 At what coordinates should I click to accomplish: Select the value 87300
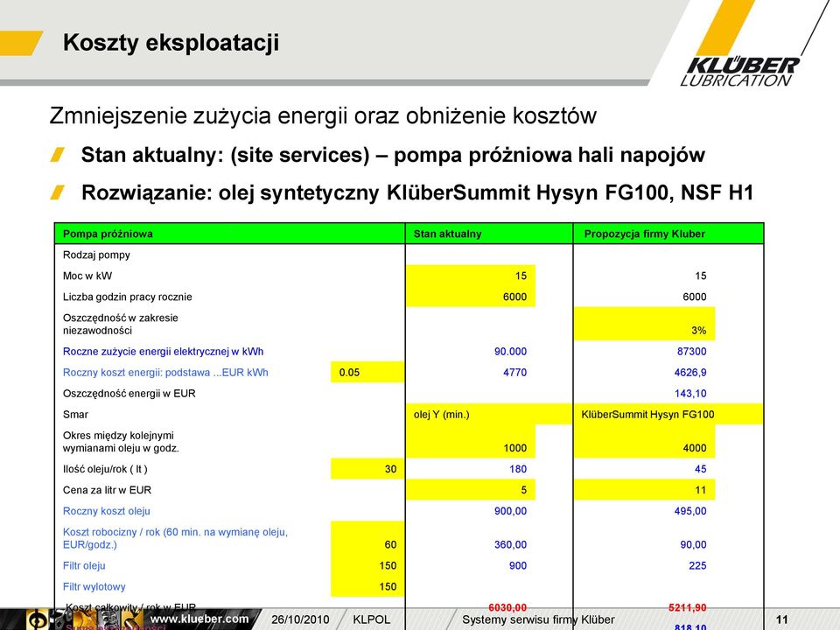691,352
